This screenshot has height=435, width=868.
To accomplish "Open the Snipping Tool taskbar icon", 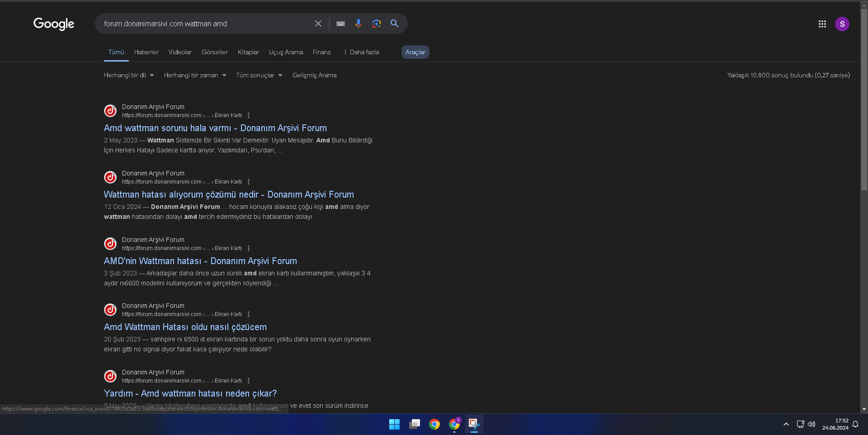I will click(x=474, y=424).
